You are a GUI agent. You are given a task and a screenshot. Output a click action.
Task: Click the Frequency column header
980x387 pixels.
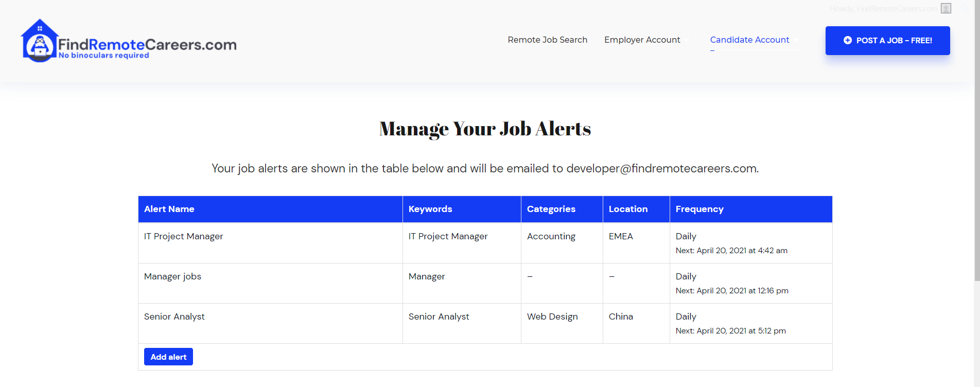[751, 209]
